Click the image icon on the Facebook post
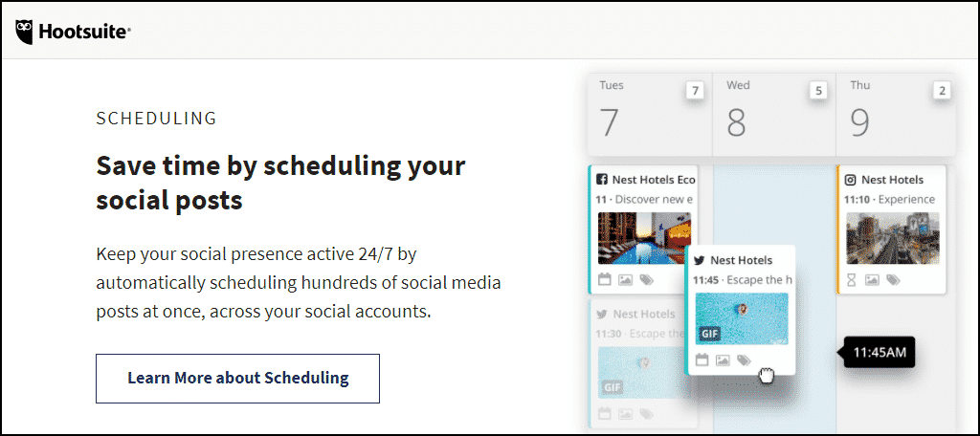Screen dimensions: 980x436 tap(625, 280)
